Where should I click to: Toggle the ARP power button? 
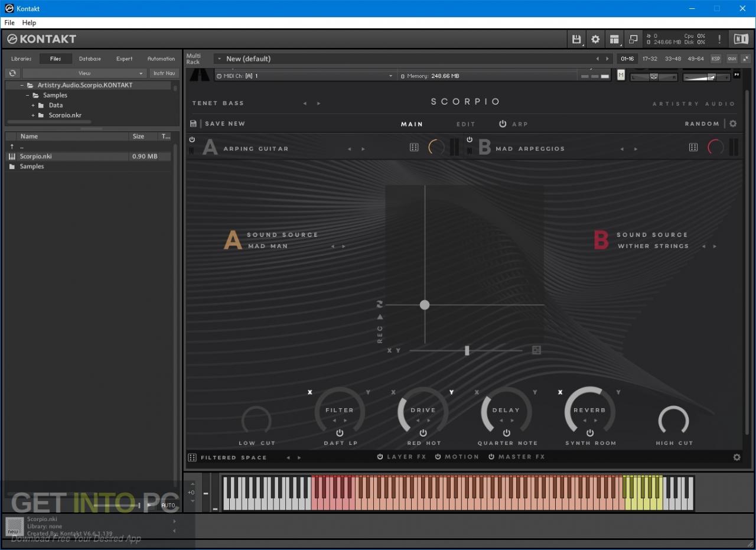[503, 123]
